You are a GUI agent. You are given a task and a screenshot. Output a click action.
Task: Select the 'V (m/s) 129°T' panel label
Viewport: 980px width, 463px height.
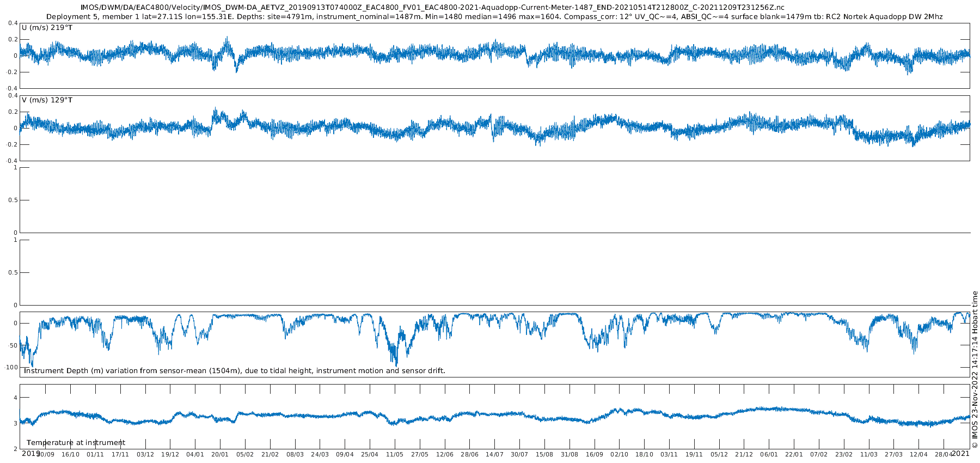pos(47,100)
